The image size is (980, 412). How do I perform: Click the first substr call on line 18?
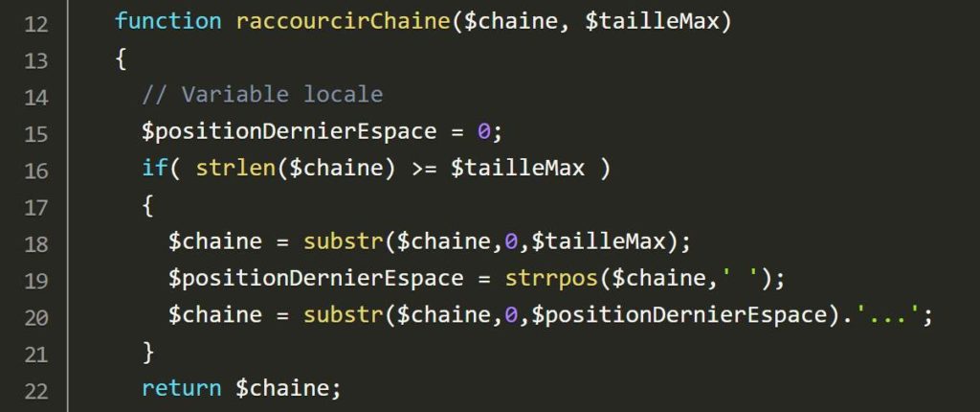344,241
